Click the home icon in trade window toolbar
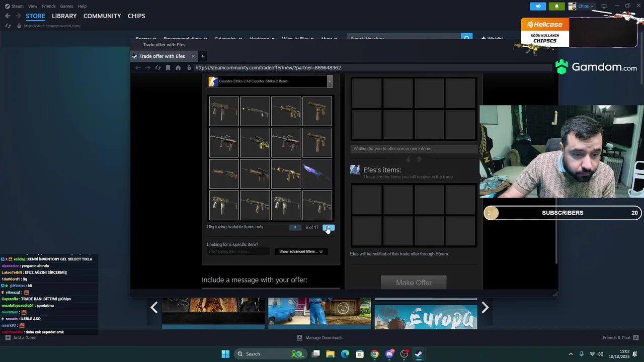This screenshot has height=362, width=644. click(178, 68)
